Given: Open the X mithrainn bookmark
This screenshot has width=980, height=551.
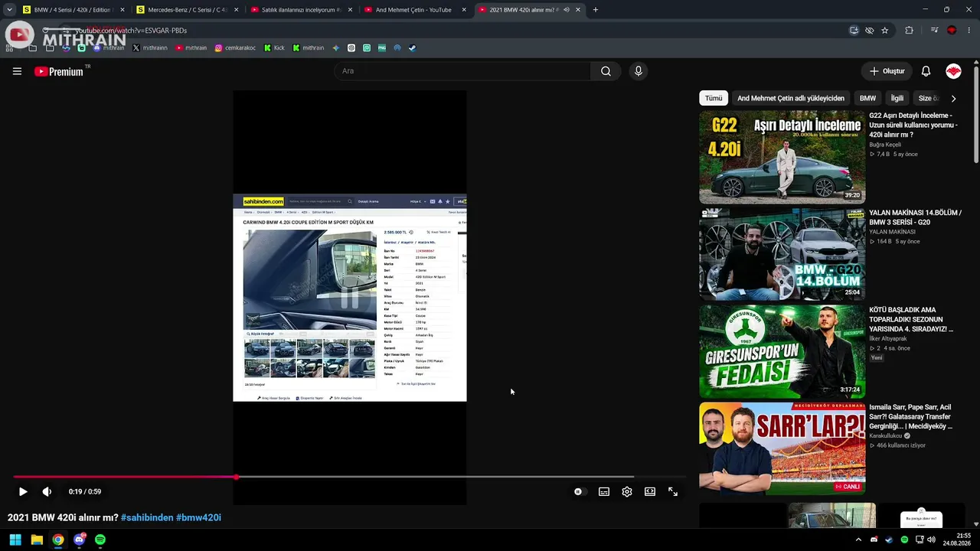Looking at the screenshot, I should pos(150,47).
